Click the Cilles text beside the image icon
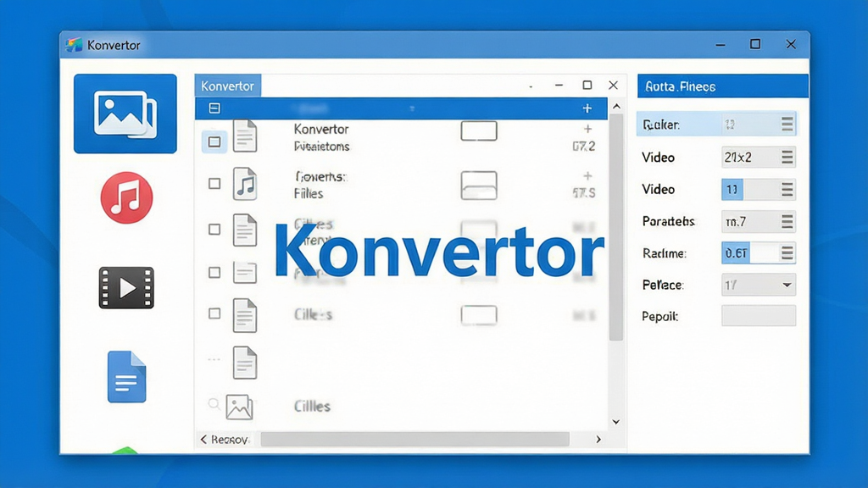 tap(312, 406)
